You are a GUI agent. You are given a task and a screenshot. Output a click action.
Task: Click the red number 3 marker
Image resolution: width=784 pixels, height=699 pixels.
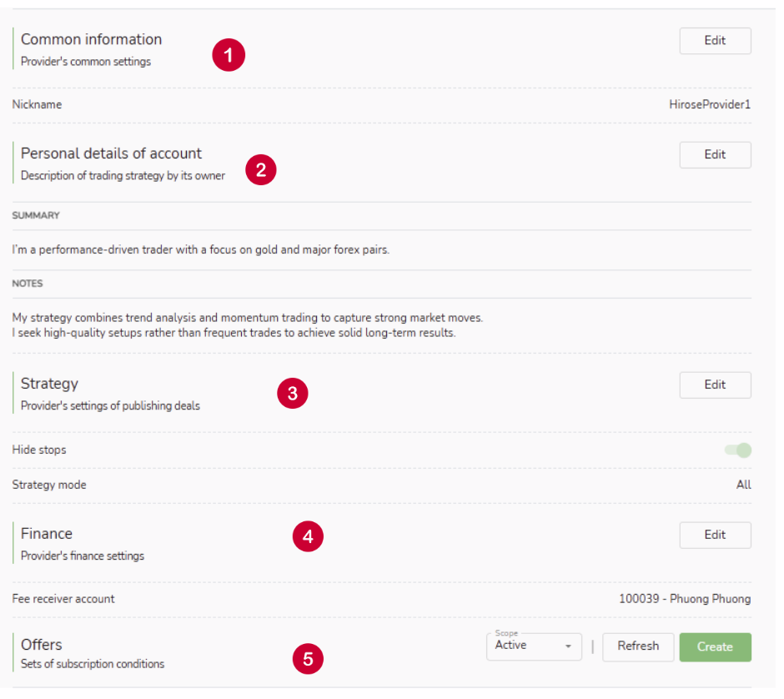click(x=292, y=394)
